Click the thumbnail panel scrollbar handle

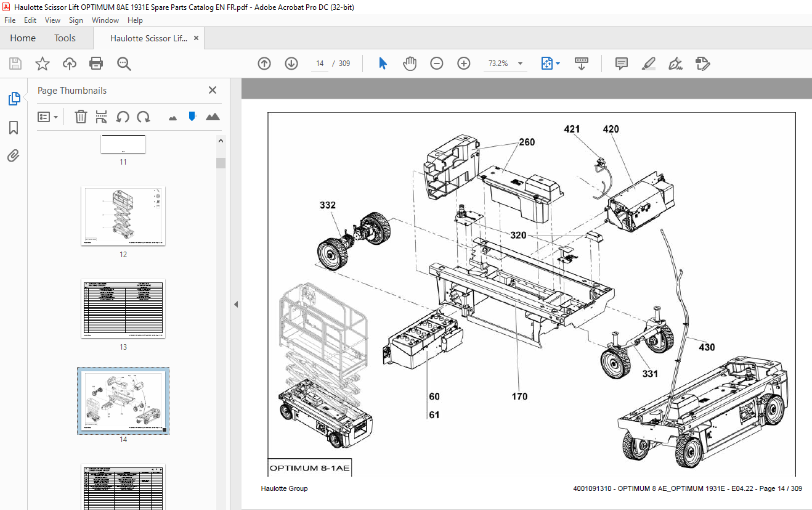(x=221, y=163)
